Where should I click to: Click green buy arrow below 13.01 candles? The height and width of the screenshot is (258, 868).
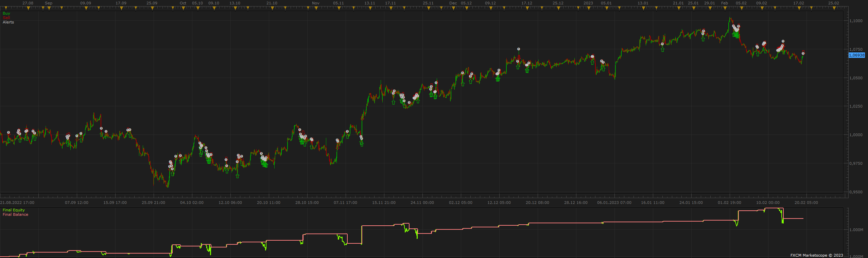point(662,50)
